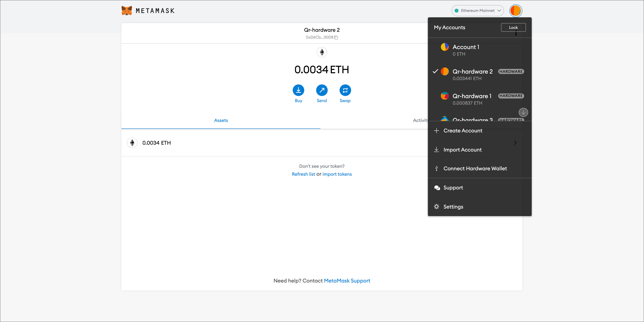Follow the import tokens link
This screenshot has width=644, height=322.
[337, 174]
